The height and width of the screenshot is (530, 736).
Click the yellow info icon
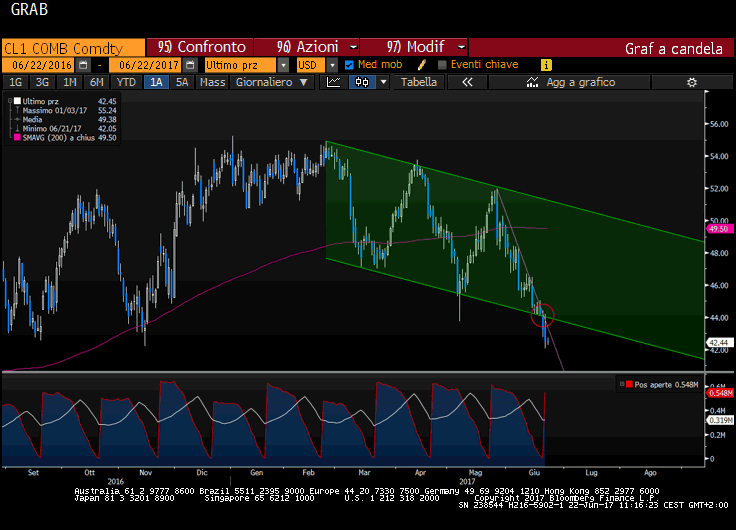[x=546, y=64]
